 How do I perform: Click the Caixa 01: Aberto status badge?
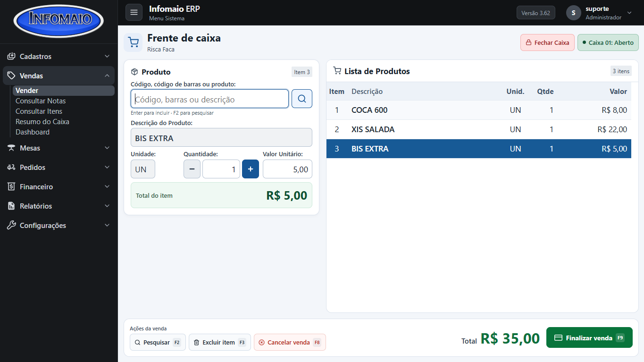[x=608, y=42]
